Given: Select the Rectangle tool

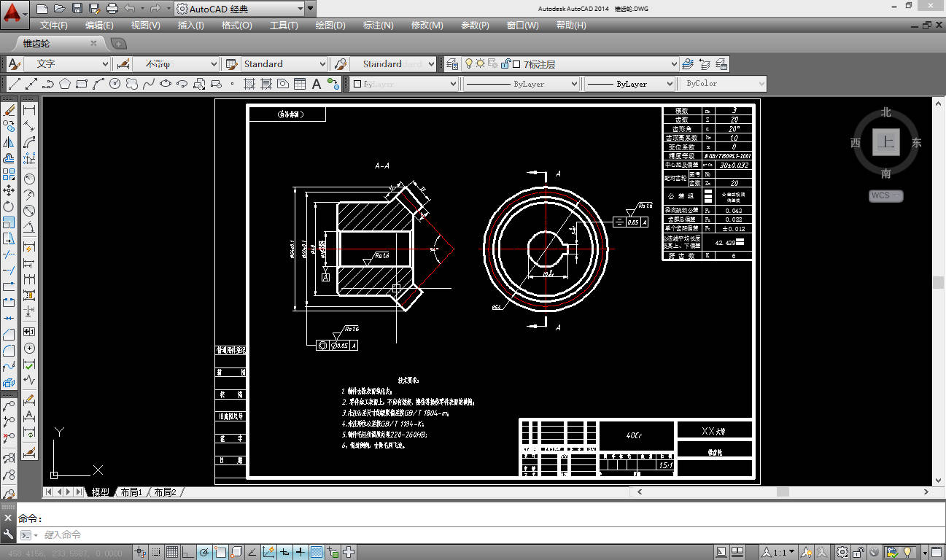Looking at the screenshot, I should [82, 84].
